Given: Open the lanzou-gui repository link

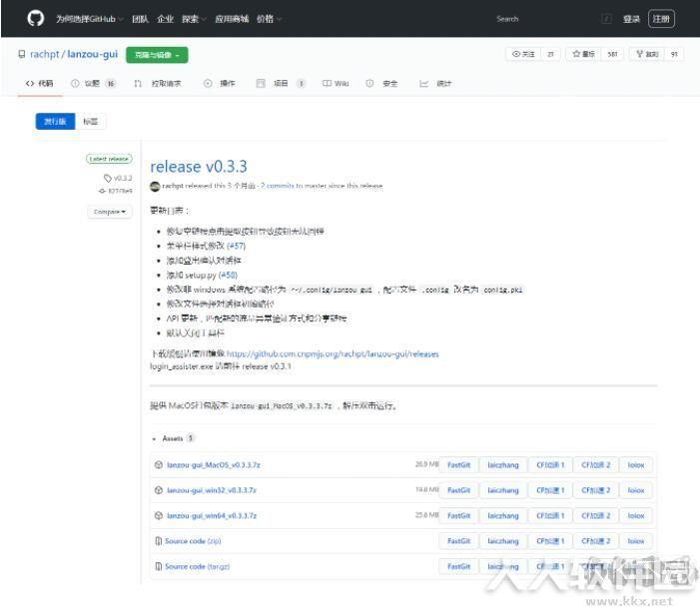Looking at the screenshot, I should tap(93, 54).
